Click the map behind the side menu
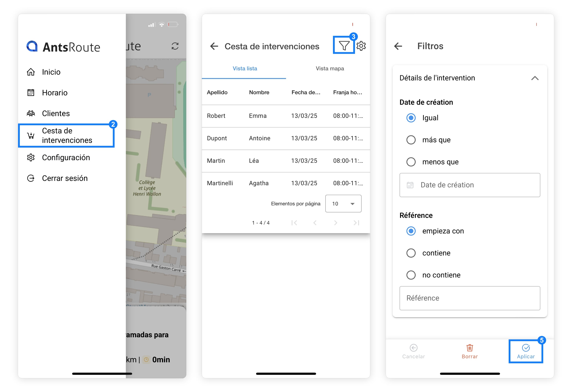The width and height of the screenshot is (572, 392). click(x=156, y=182)
